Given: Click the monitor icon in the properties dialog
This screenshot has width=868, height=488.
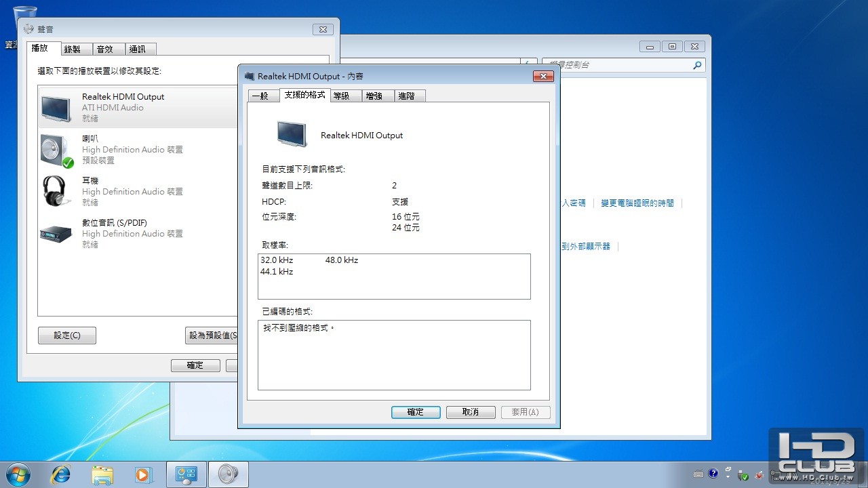Looking at the screenshot, I should click(292, 134).
